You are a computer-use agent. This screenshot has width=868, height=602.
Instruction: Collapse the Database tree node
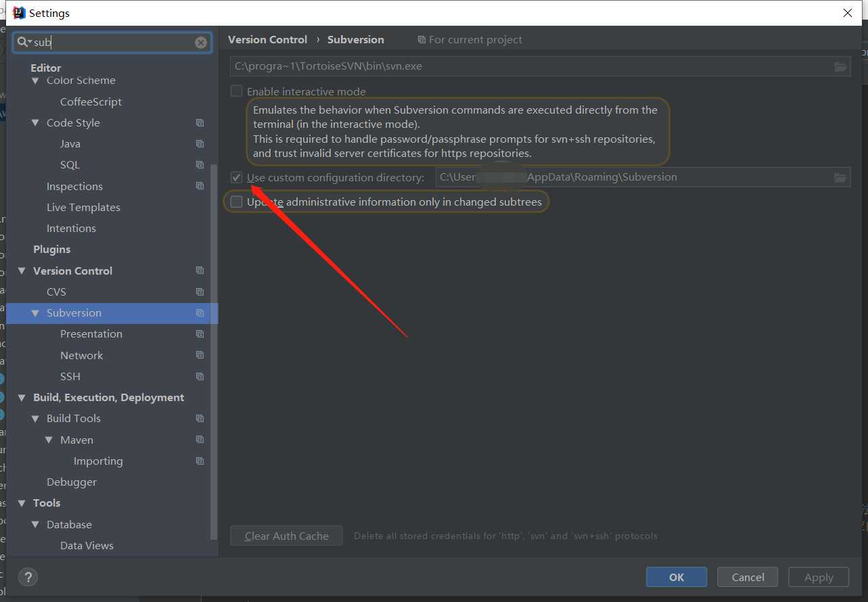click(x=35, y=524)
